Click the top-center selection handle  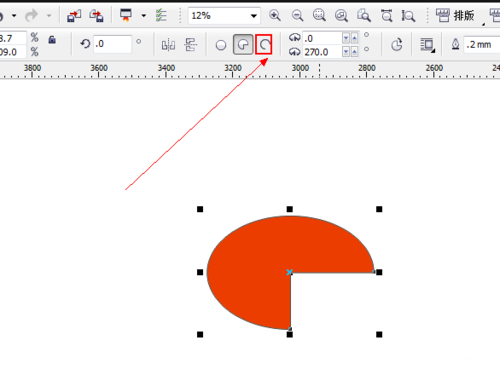(x=290, y=209)
